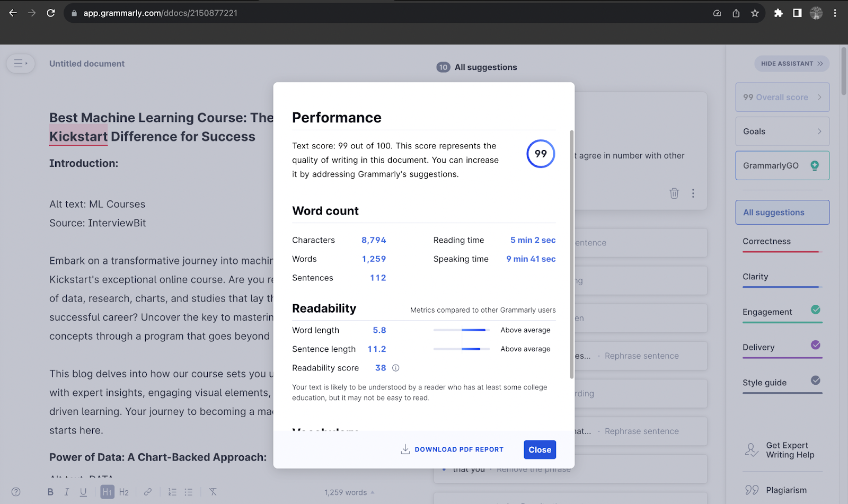Close the Performance dialog

coord(540,450)
